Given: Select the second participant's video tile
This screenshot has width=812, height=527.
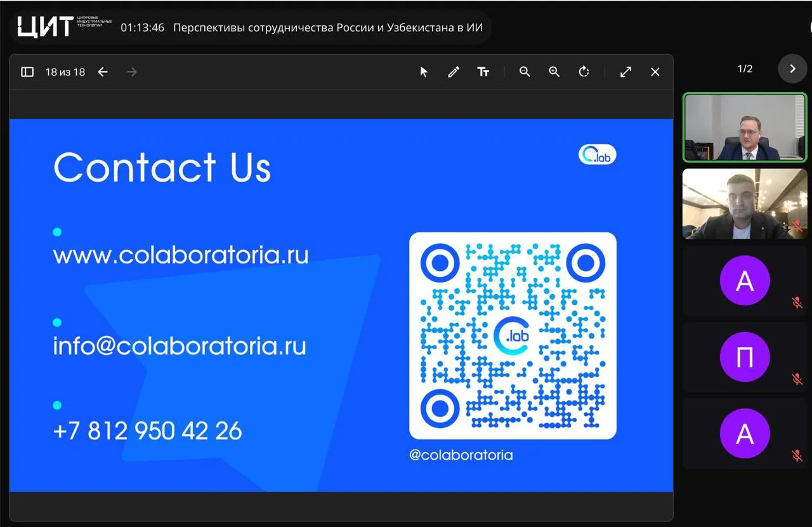Looking at the screenshot, I should (745, 204).
